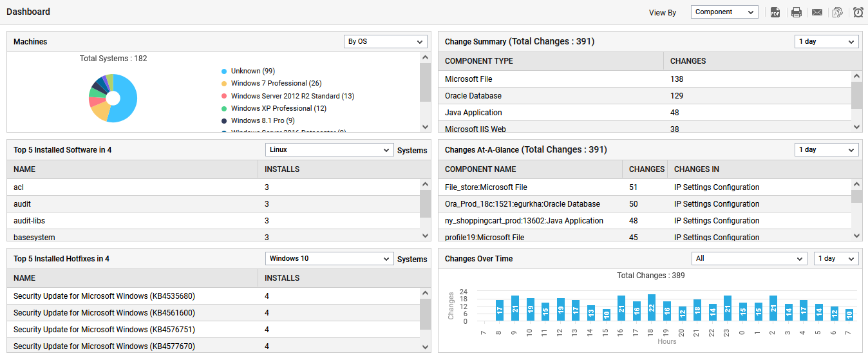Click the email envelope icon

(817, 12)
